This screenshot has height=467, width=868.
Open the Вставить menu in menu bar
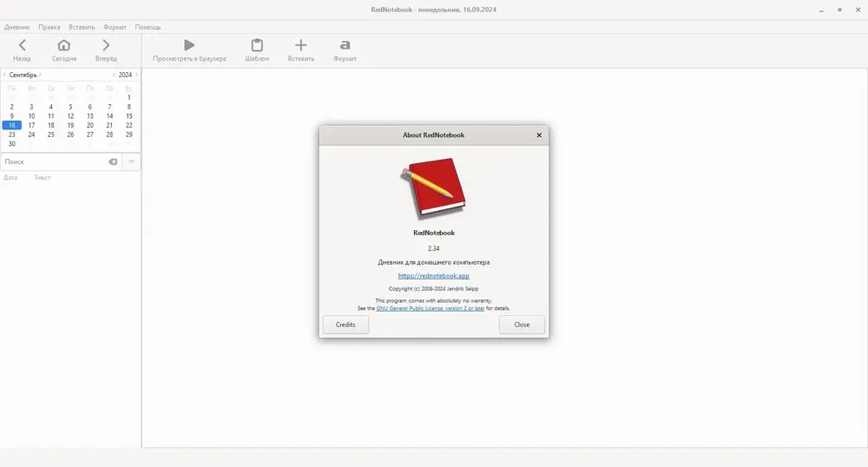pyautogui.click(x=82, y=27)
